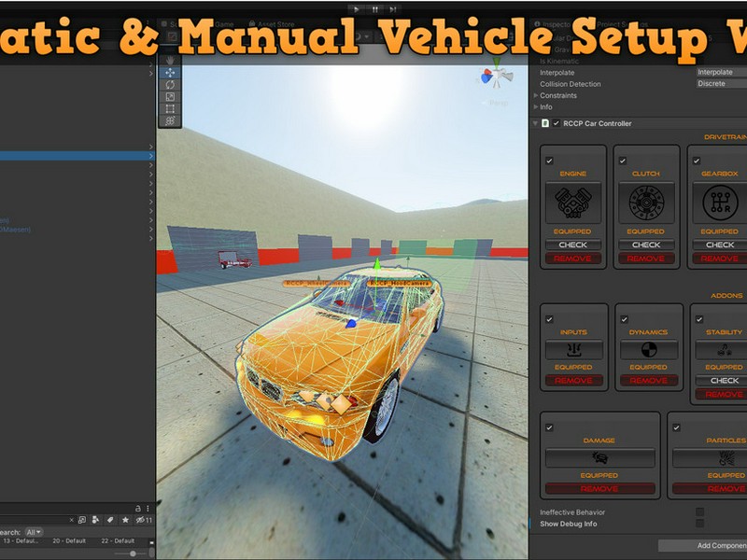
Task: Select the Scale tool
Action: click(x=170, y=97)
